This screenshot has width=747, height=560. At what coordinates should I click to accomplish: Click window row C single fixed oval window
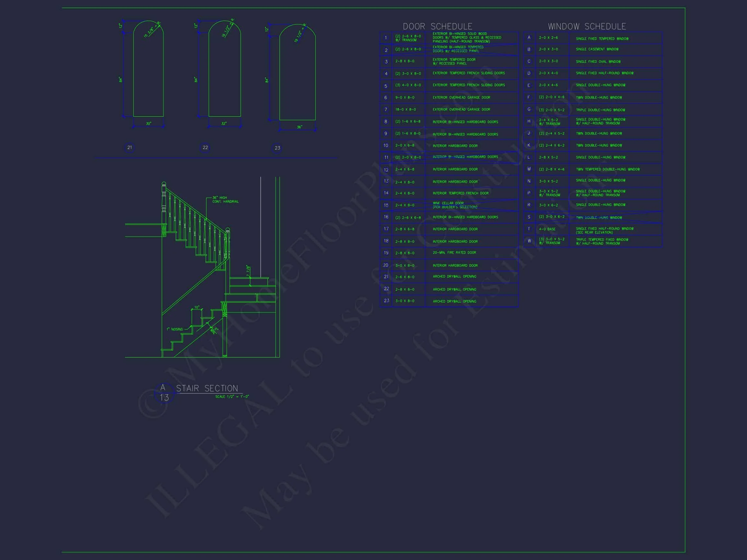coord(598,62)
